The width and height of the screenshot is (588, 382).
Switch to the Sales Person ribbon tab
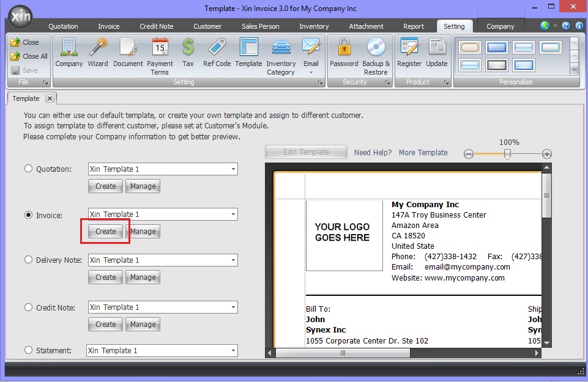pos(260,26)
